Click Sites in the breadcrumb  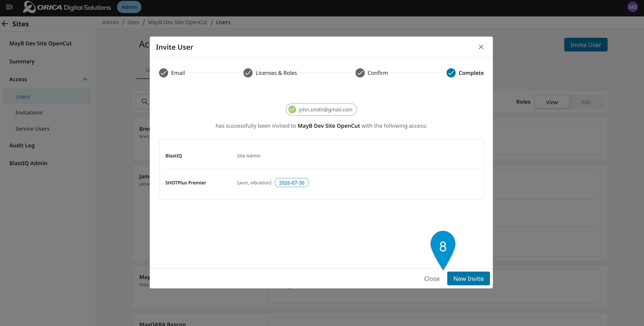click(x=133, y=22)
